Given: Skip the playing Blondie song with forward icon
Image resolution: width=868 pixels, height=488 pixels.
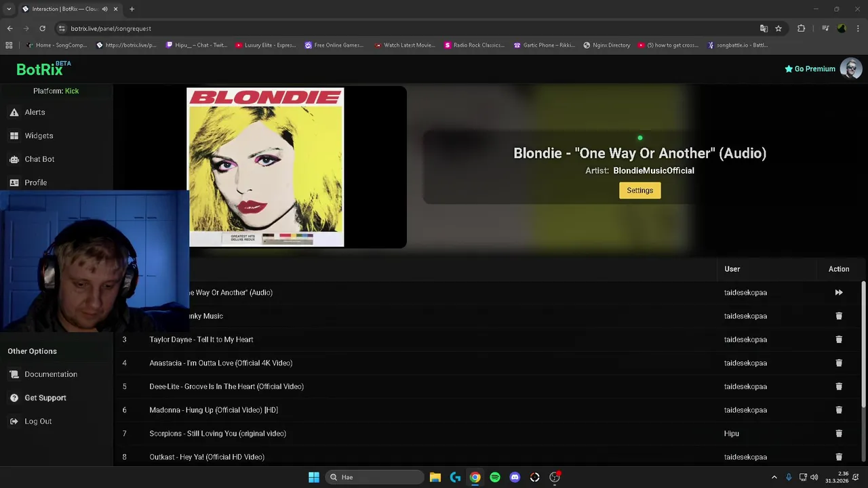Looking at the screenshot, I should point(839,293).
